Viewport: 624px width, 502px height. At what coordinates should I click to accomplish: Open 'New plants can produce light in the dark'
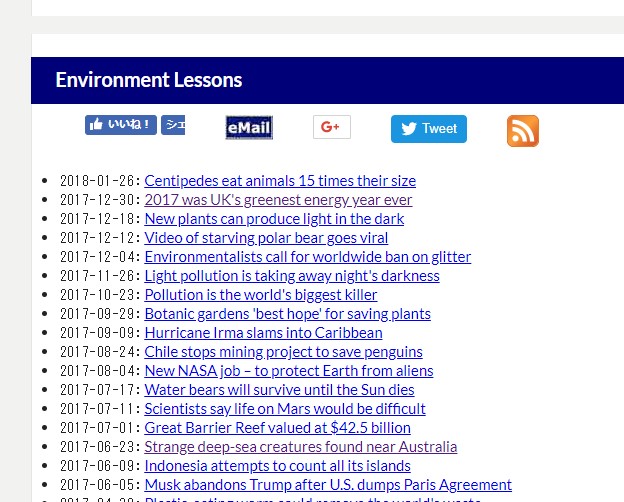274,219
